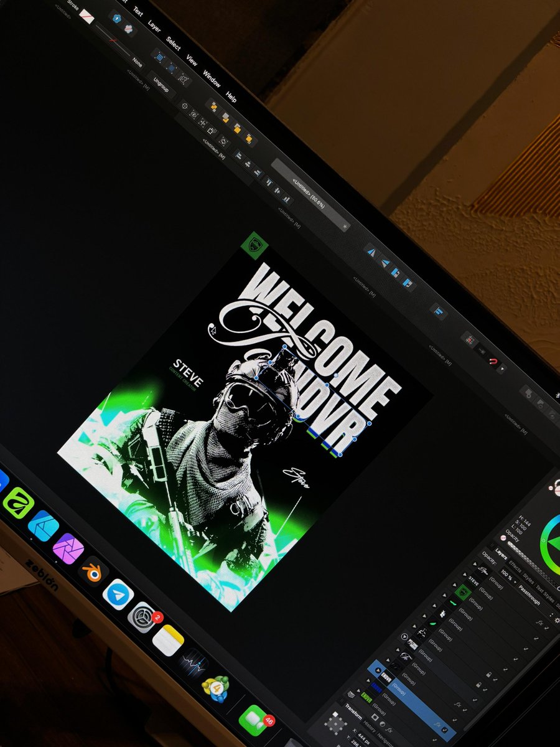The image size is (560, 747).
Task: Open the Window menu
Action: tap(212, 78)
